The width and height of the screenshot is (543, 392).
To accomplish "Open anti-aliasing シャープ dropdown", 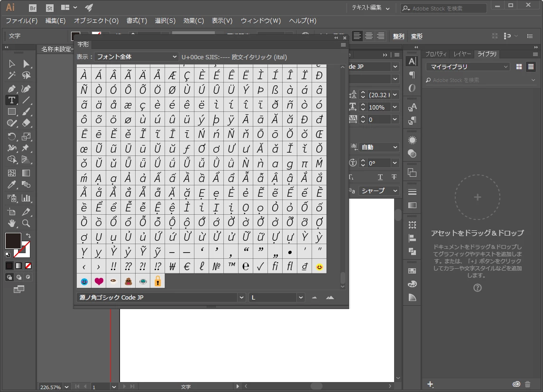I will click(378, 191).
